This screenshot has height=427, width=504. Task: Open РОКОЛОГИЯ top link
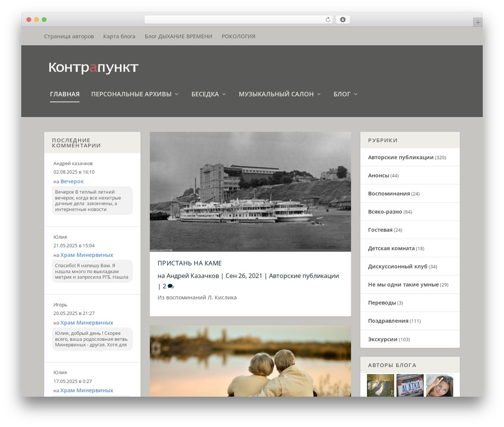(238, 36)
